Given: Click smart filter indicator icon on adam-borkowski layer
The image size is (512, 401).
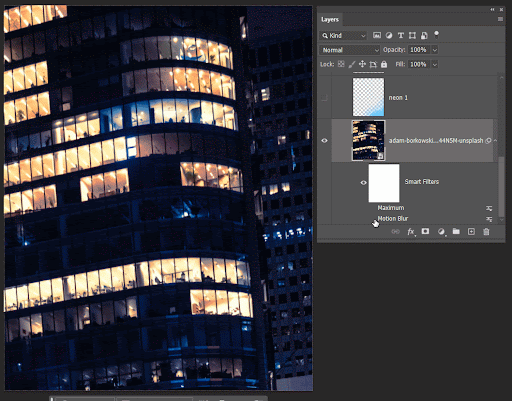Looking at the screenshot, I should click(x=488, y=141).
